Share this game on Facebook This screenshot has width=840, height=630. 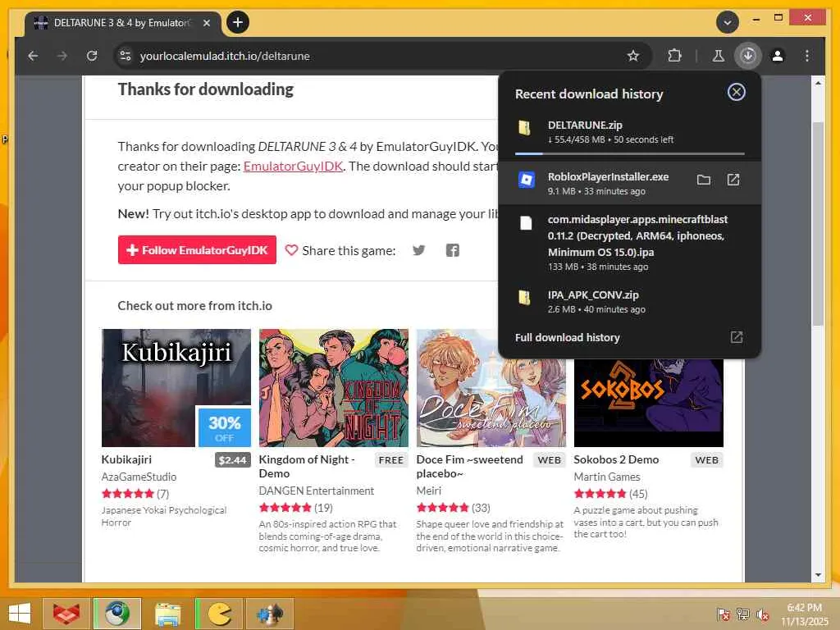click(x=453, y=250)
